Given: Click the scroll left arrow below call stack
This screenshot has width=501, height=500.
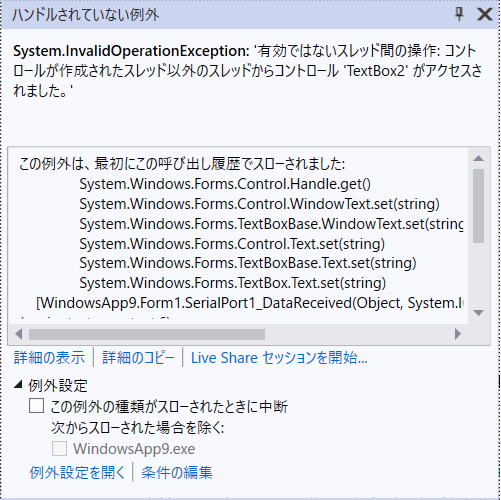Looking at the screenshot, I should [x=19, y=334].
